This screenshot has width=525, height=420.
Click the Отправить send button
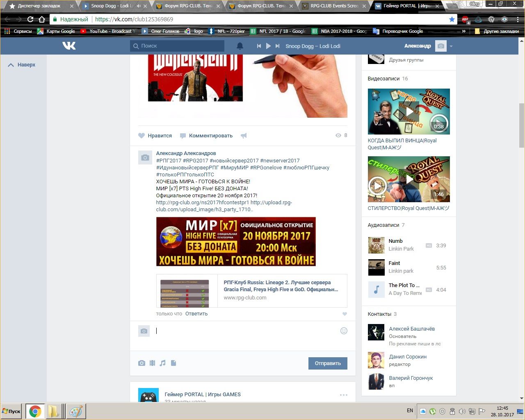tap(328, 363)
